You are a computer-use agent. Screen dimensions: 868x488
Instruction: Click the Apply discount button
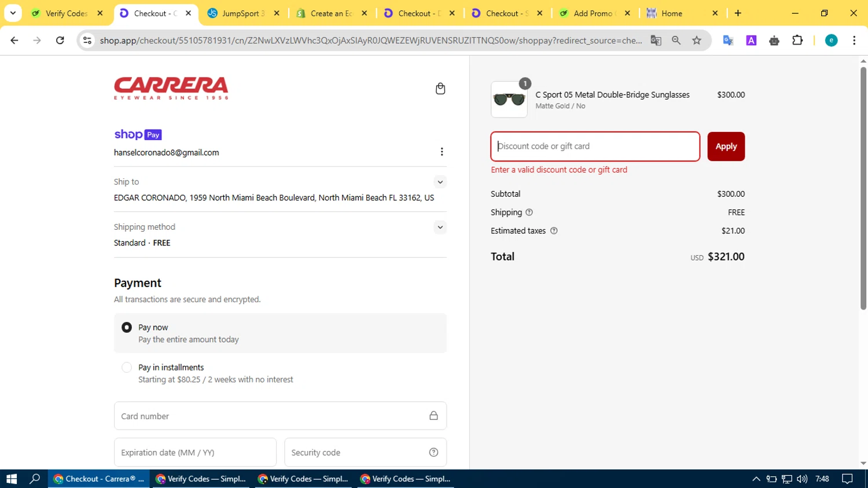[x=726, y=146]
